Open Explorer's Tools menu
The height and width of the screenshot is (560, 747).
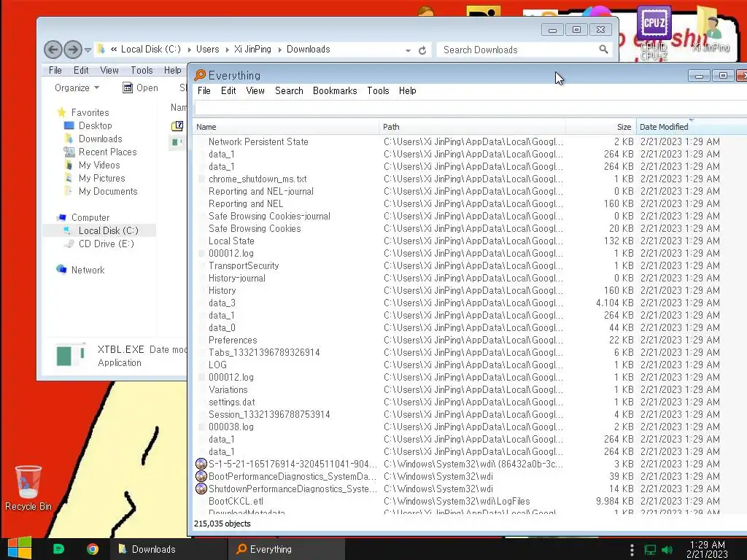142,70
